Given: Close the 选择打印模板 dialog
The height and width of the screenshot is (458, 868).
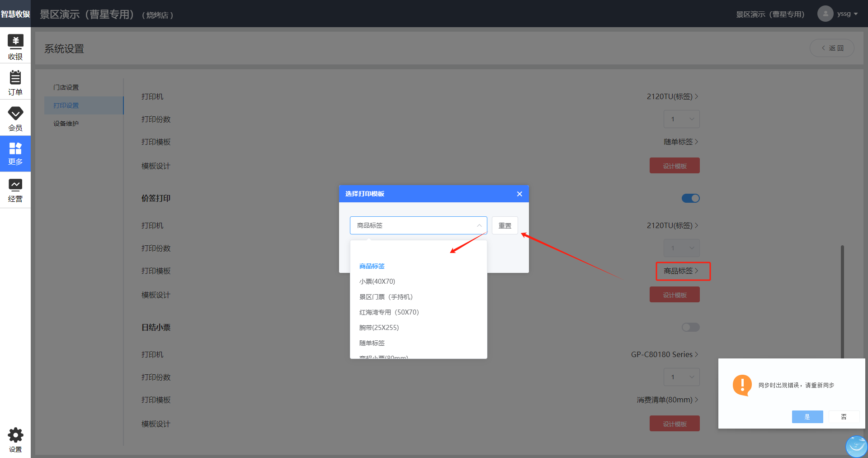Looking at the screenshot, I should [x=519, y=194].
